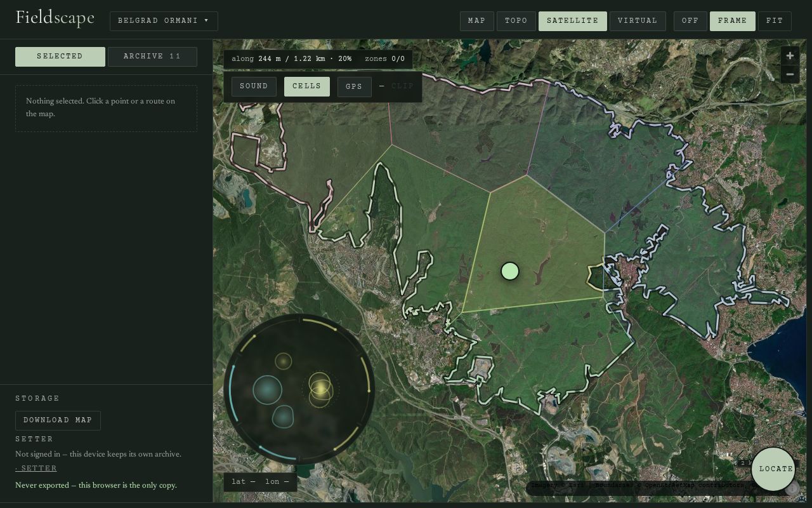Click the Fieldscape logo
Screen dimensions: 812x508
pos(55,18)
